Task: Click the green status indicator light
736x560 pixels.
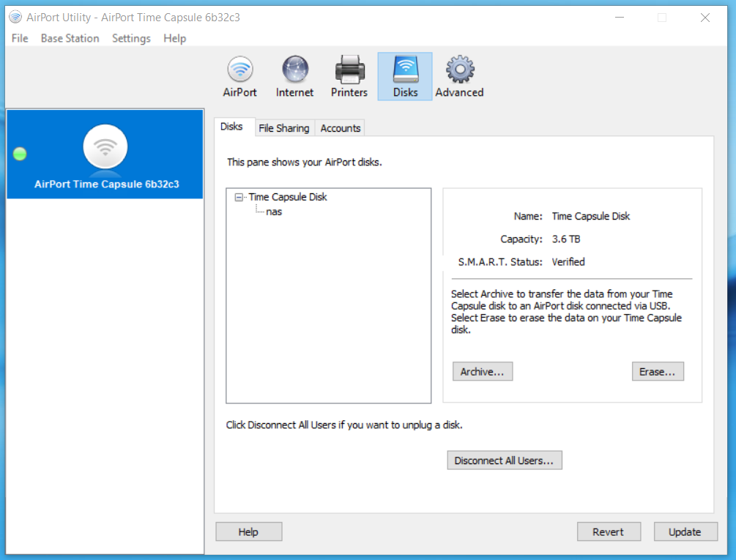Action: (20, 154)
